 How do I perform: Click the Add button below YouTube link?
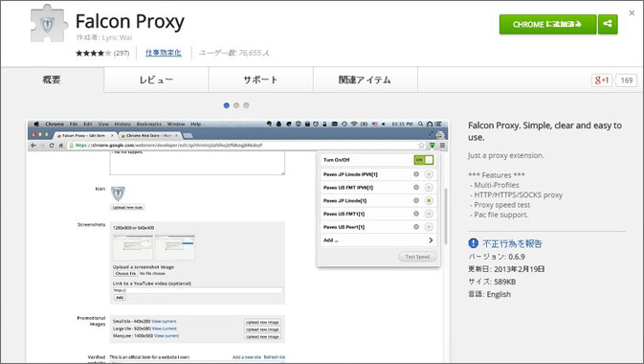[120, 297]
